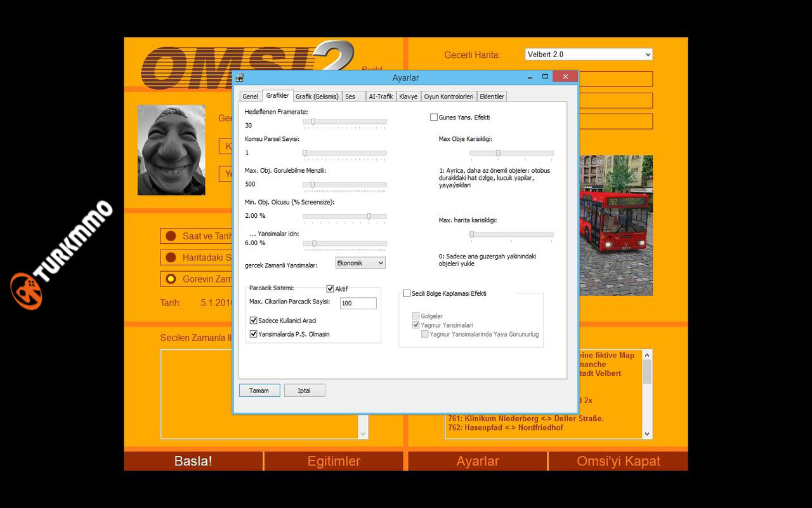Screen dimensions: 812x508
Task: Click Ayarlar in the OMSI bottom bar
Action: tap(478, 462)
